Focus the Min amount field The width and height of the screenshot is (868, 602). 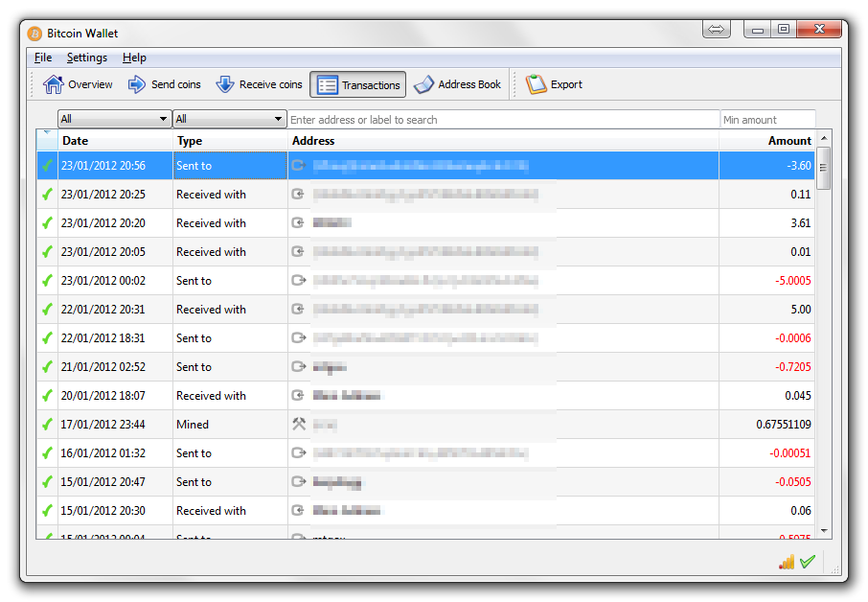point(766,120)
